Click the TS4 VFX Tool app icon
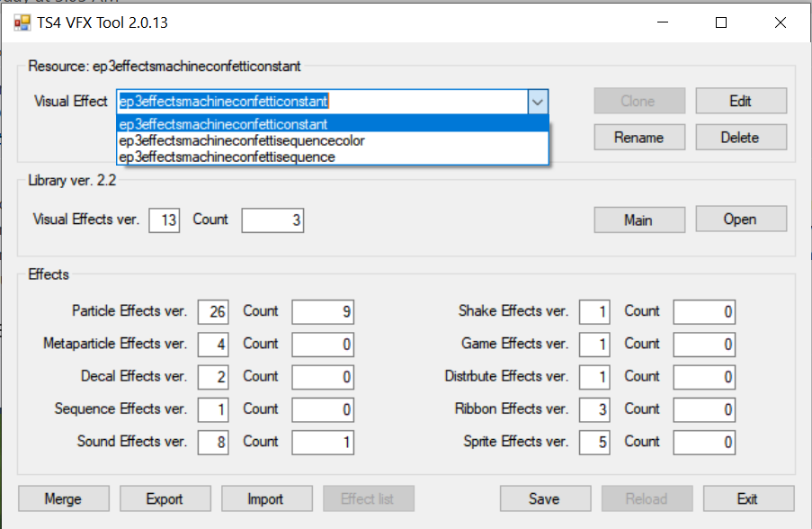 click(22, 22)
